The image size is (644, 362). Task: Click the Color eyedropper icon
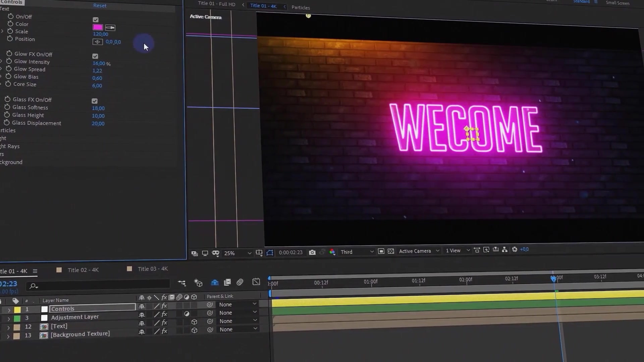tap(110, 27)
